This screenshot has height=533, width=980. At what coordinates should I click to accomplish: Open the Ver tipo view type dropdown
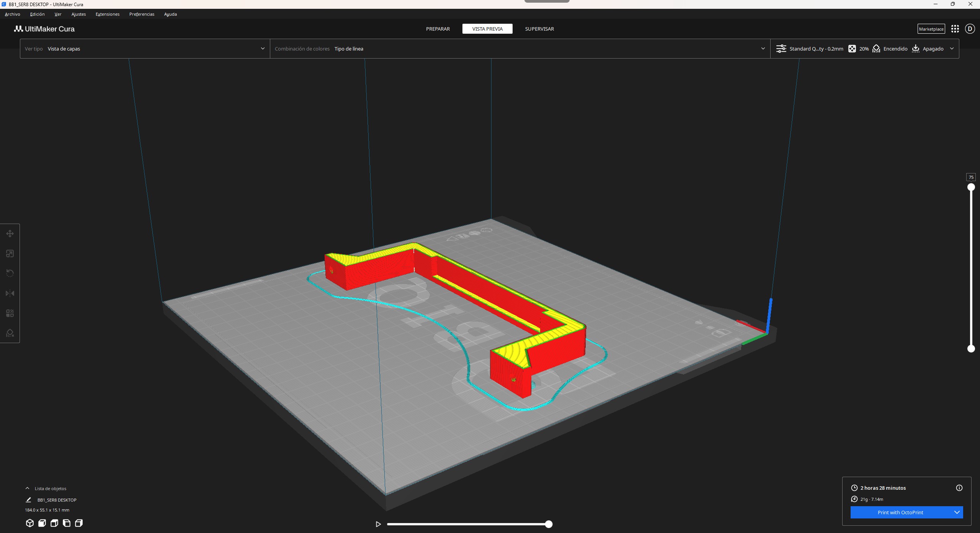(145, 49)
